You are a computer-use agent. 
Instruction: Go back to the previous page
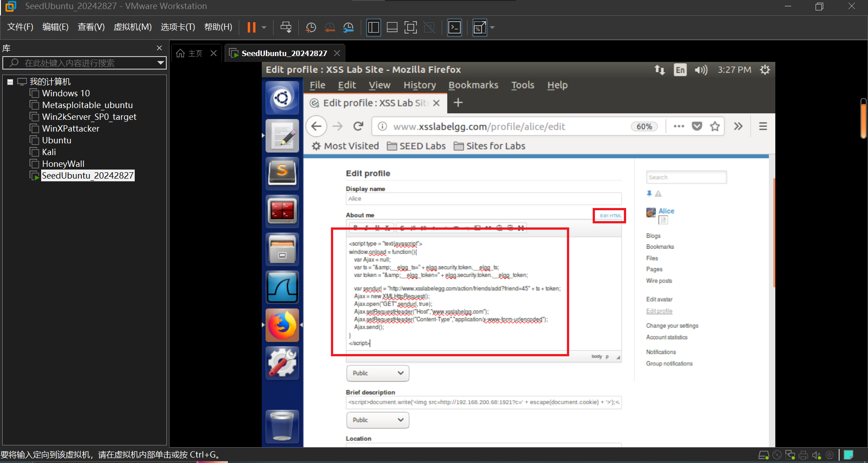pyautogui.click(x=316, y=126)
